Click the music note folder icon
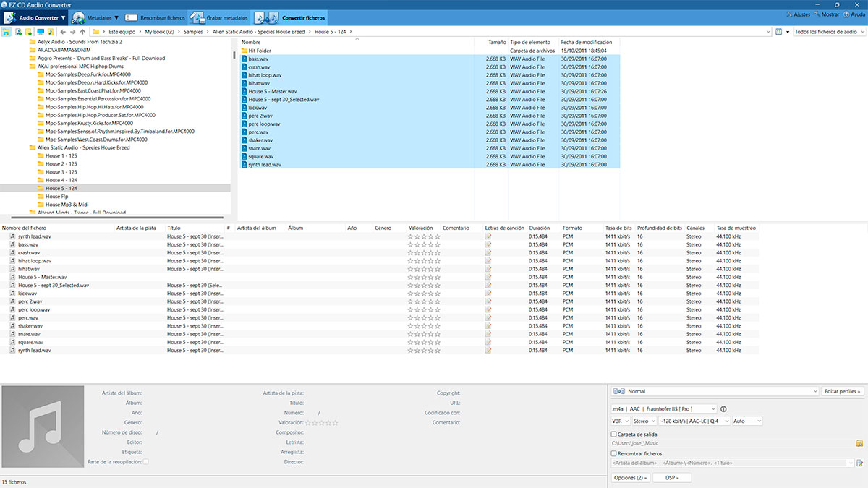The image size is (868, 488). tap(51, 32)
